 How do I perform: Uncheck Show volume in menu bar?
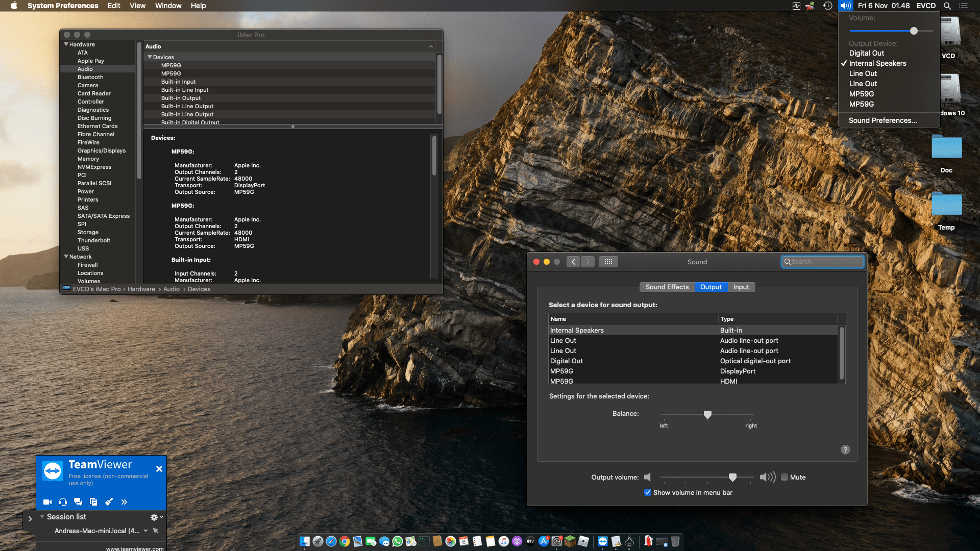647,492
